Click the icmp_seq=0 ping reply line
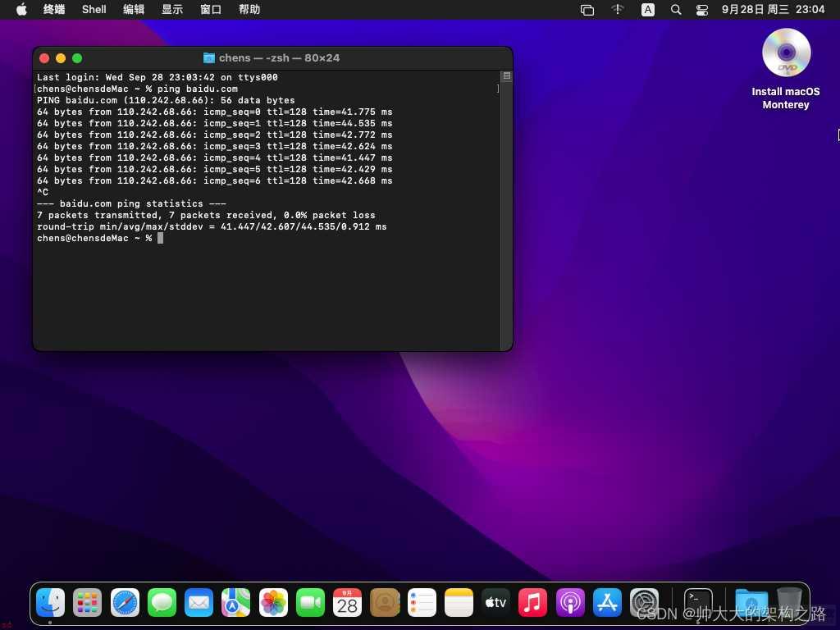The height and width of the screenshot is (630, 840). [214, 112]
